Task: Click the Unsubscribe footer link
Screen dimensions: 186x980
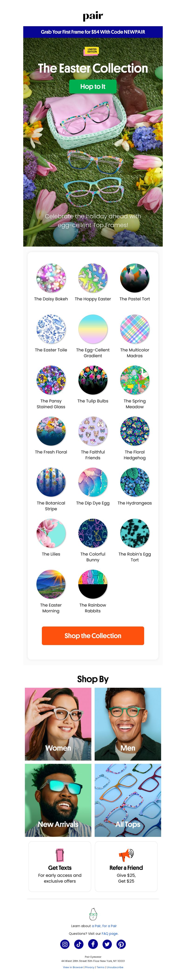Action: click(115, 967)
